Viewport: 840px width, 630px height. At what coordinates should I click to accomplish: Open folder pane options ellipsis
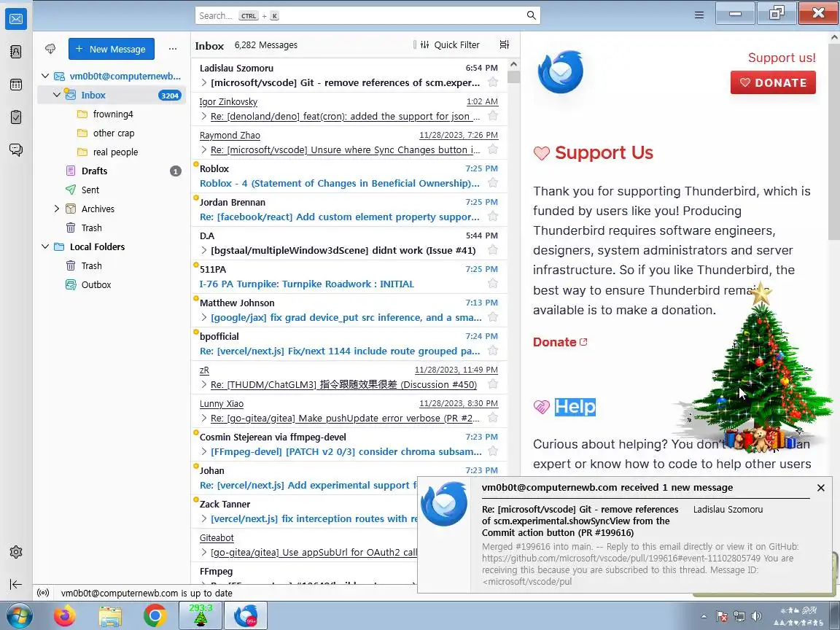pos(173,49)
